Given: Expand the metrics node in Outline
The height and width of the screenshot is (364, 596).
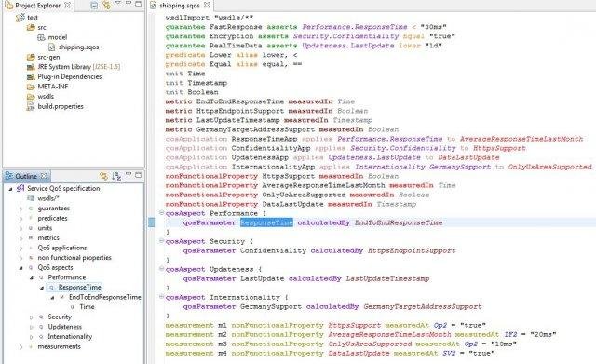Looking at the screenshot, I should tap(20, 238).
